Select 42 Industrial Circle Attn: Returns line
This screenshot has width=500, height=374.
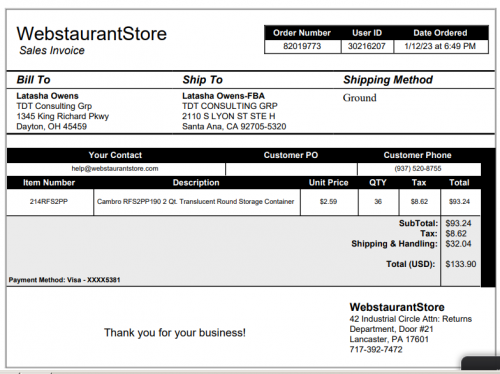pyautogui.click(x=411, y=319)
